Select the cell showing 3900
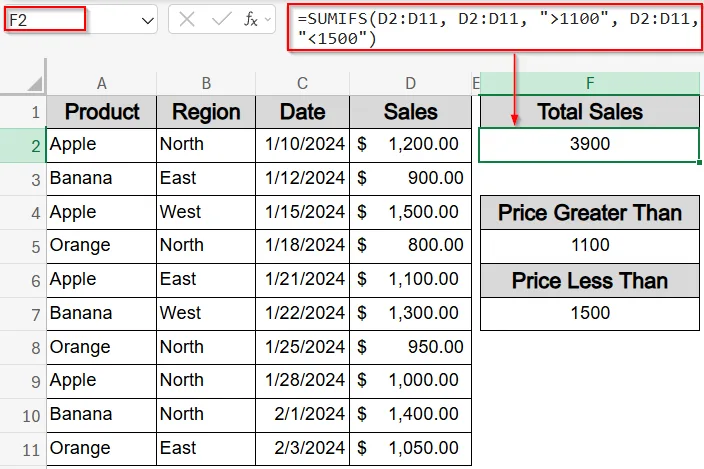The width and height of the screenshot is (704, 469). coord(590,145)
